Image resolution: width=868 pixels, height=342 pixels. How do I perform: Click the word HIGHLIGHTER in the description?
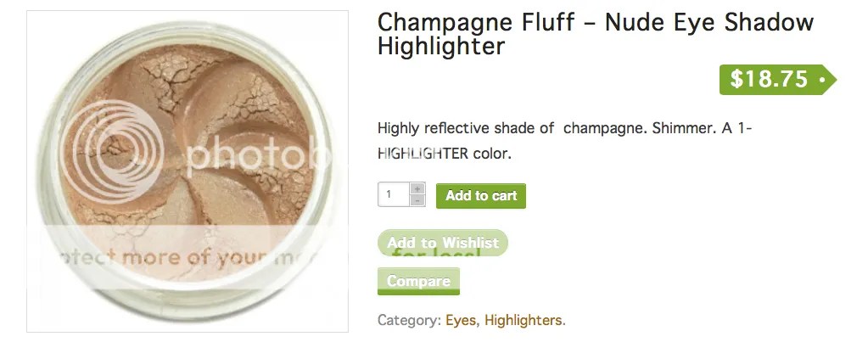423,154
